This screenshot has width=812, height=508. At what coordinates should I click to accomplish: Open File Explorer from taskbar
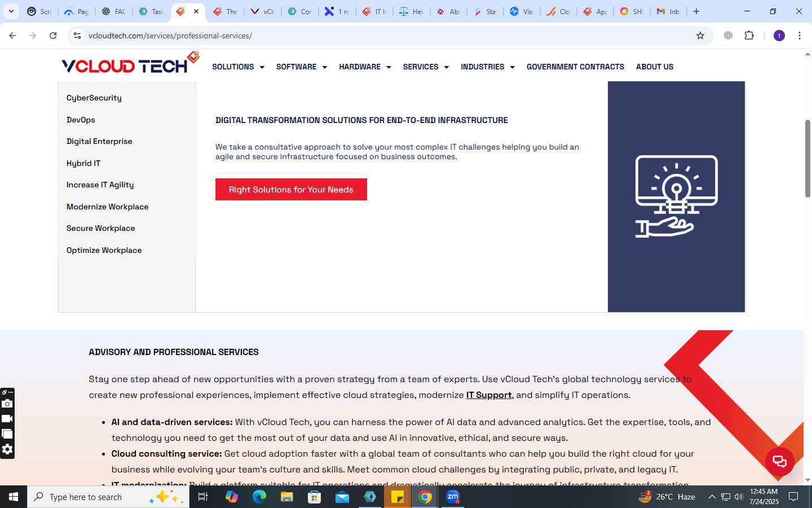286,497
